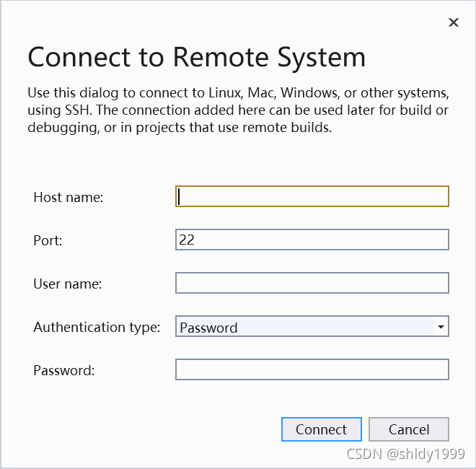
Task: Place cursor after the 22 port value
Action: [x=195, y=240]
